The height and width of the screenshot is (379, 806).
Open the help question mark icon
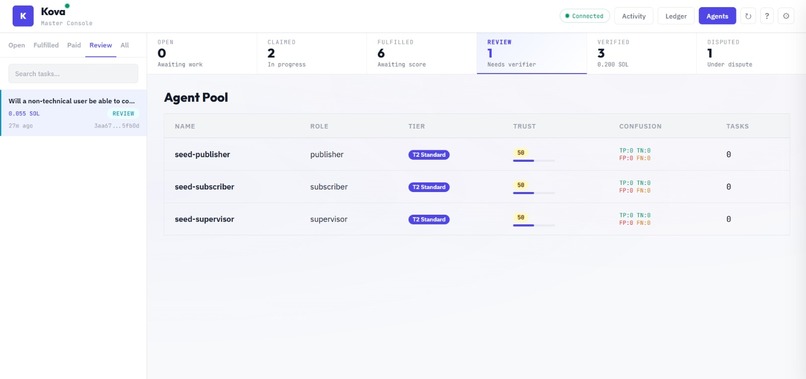coord(766,16)
